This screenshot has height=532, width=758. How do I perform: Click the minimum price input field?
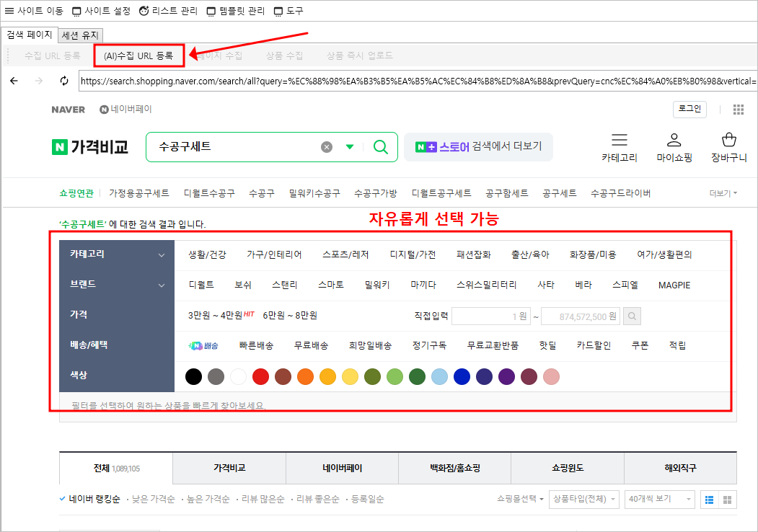[x=490, y=316]
